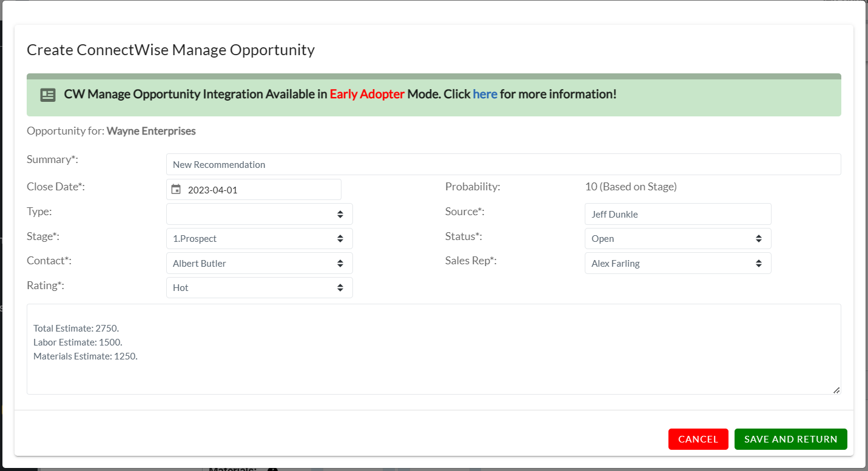Click inside the estimates notes text area
The height and width of the screenshot is (471, 868).
tap(434, 349)
